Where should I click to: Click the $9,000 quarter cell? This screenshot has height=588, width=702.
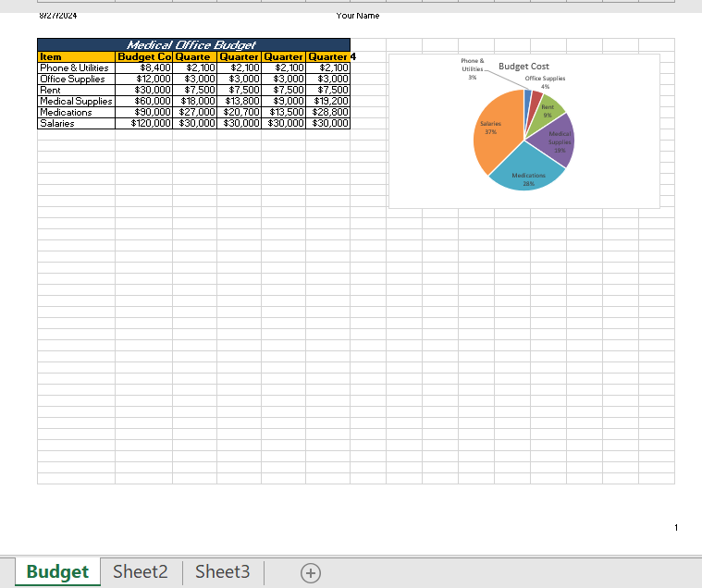(283, 101)
